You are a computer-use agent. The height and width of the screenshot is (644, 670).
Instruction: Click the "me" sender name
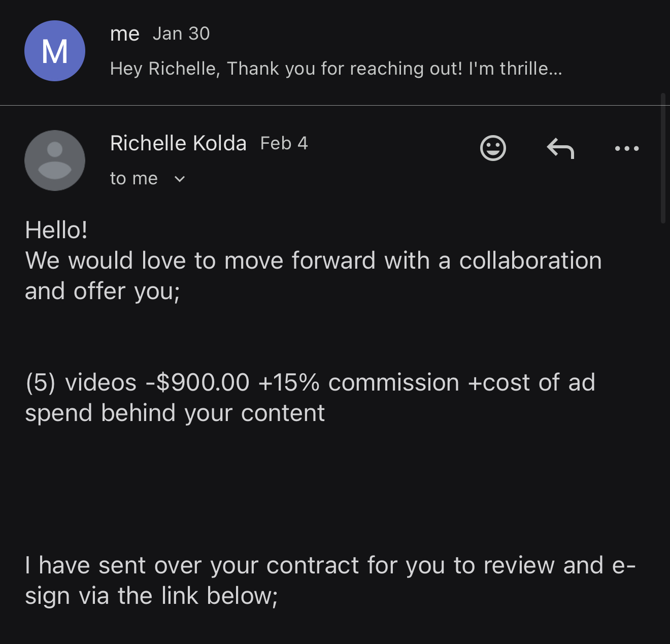coord(124,34)
